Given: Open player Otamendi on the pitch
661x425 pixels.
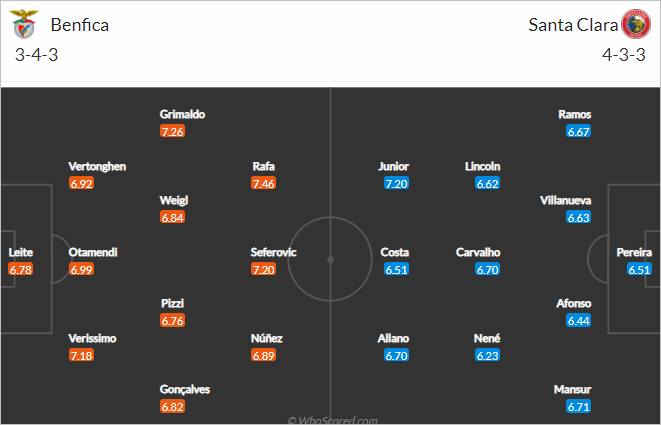Looking at the screenshot, I should 93,252.
